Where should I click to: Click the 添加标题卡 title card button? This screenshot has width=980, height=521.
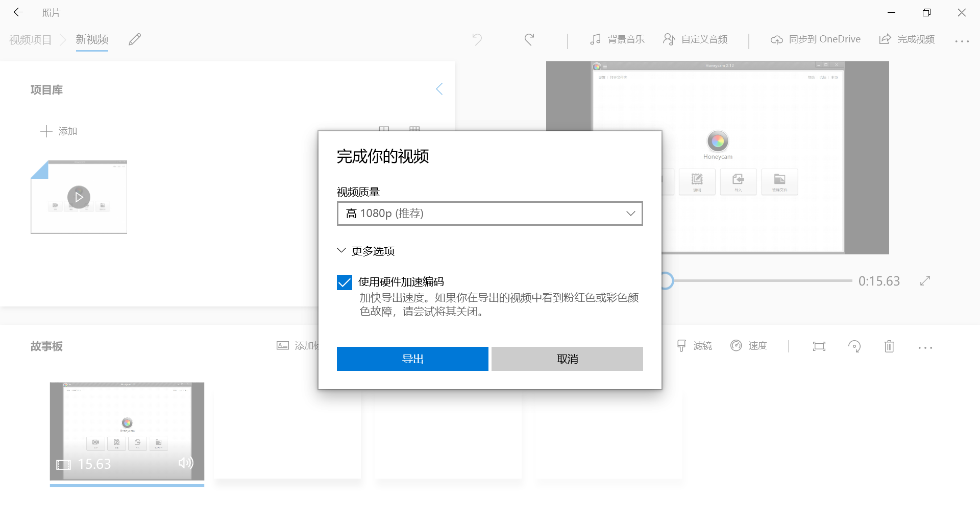click(x=298, y=346)
